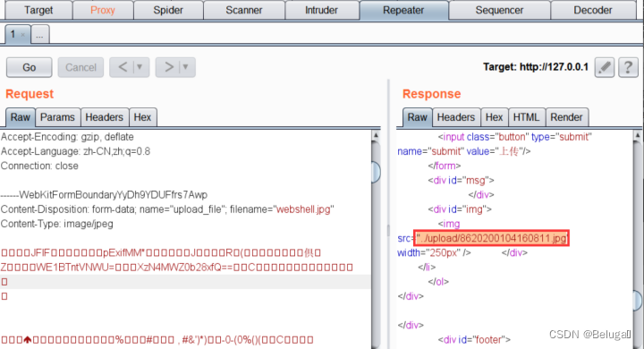Open the Response Headers tab
This screenshot has height=349, width=644.
coord(456,117)
